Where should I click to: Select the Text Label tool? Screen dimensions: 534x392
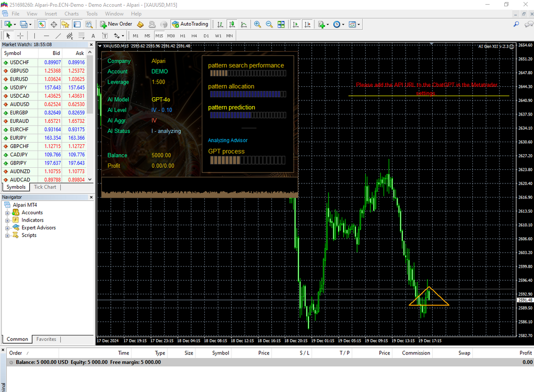point(105,36)
